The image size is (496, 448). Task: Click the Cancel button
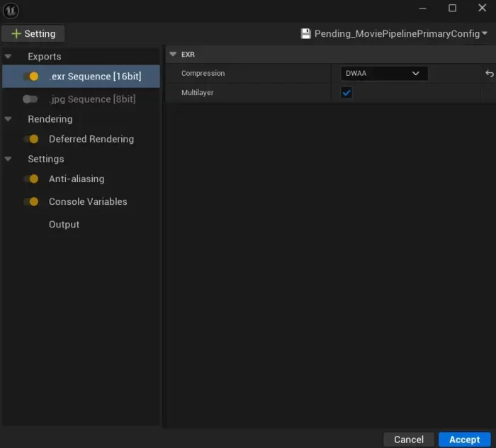point(408,439)
